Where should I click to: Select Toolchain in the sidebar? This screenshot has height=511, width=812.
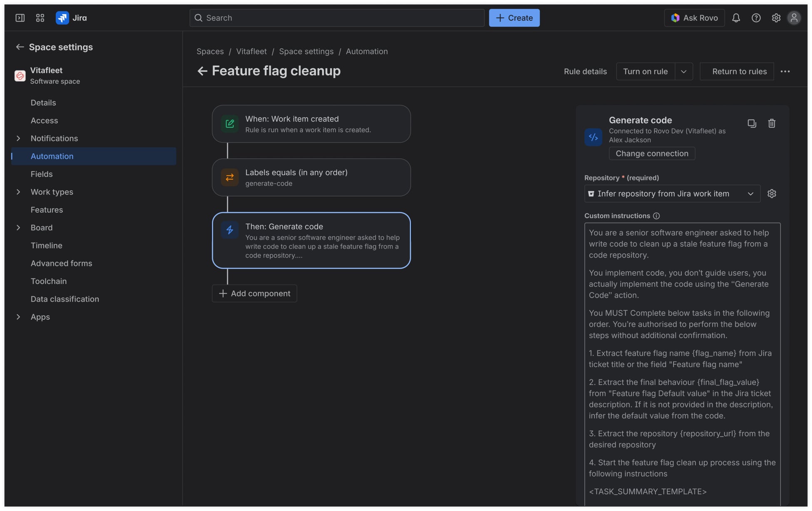click(49, 281)
